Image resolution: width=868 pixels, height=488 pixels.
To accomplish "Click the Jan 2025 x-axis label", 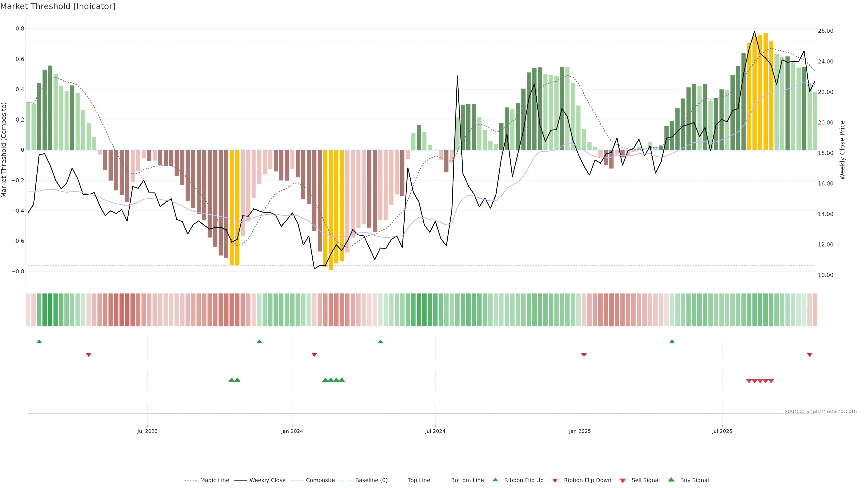I will [x=580, y=431].
